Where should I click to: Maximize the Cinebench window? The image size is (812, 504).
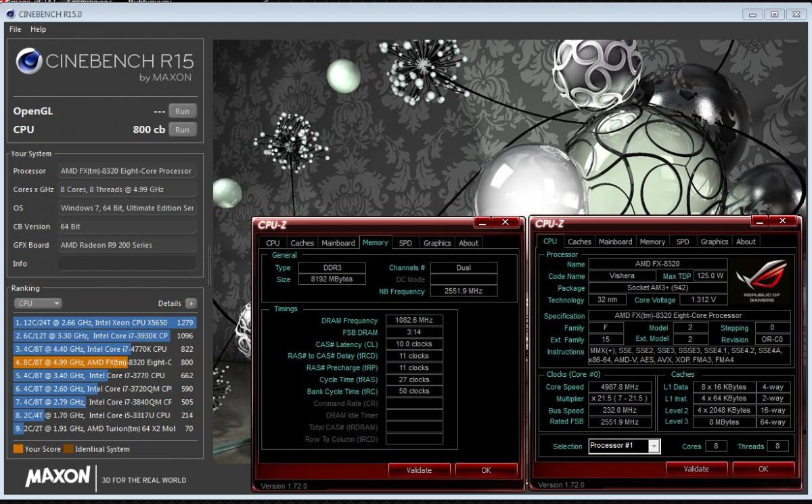(775, 14)
